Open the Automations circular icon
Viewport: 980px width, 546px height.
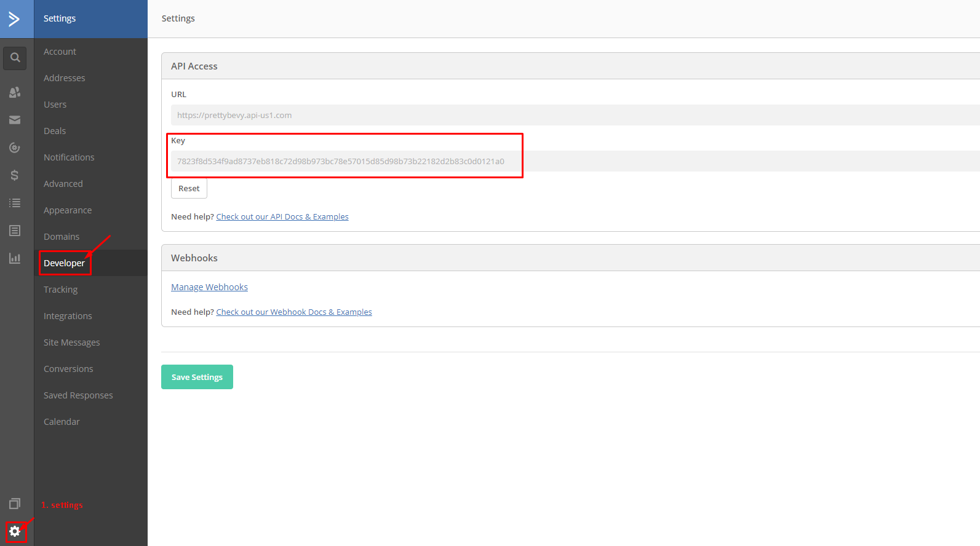coord(15,148)
